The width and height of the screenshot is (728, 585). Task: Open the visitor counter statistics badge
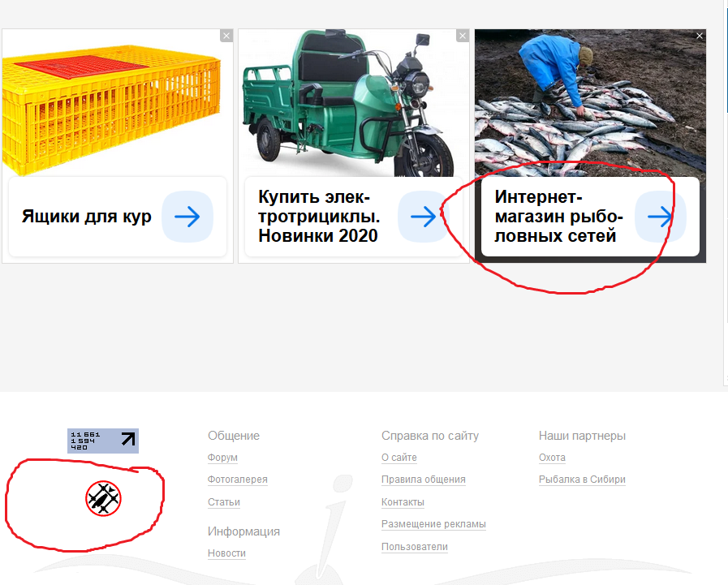(103, 441)
